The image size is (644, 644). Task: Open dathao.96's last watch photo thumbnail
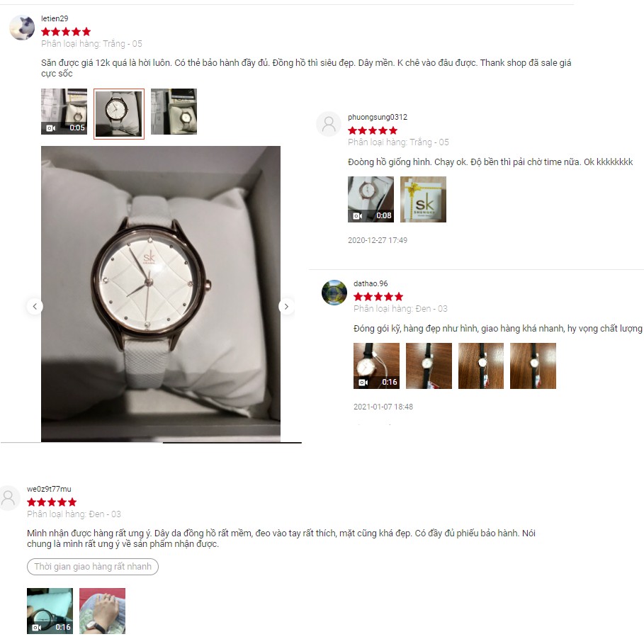533,366
